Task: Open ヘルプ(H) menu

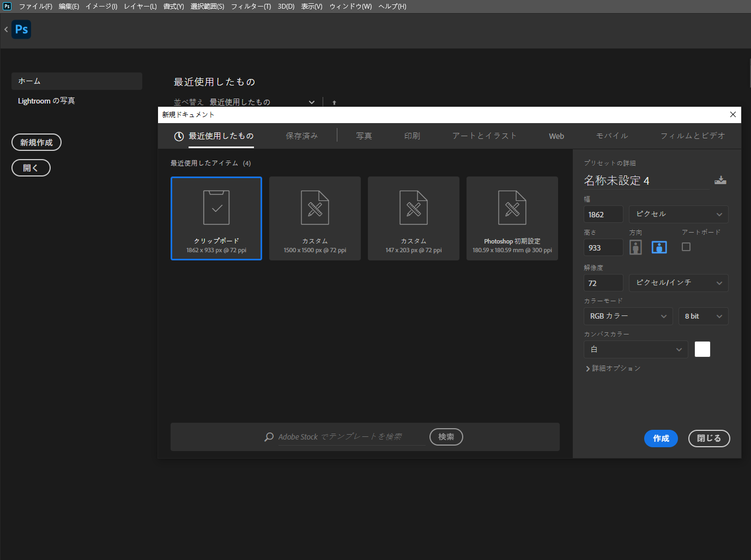Action: point(392,7)
